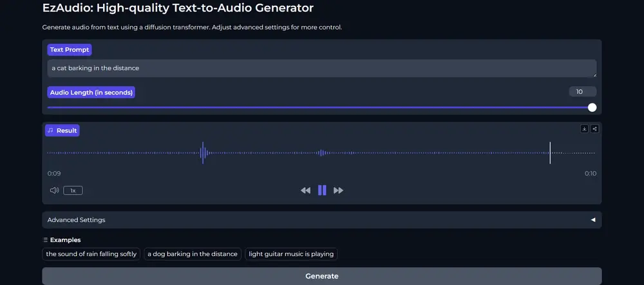Viewport: 644px width, 285px height.
Task: Fast-forward the audio playback
Action: point(339,190)
